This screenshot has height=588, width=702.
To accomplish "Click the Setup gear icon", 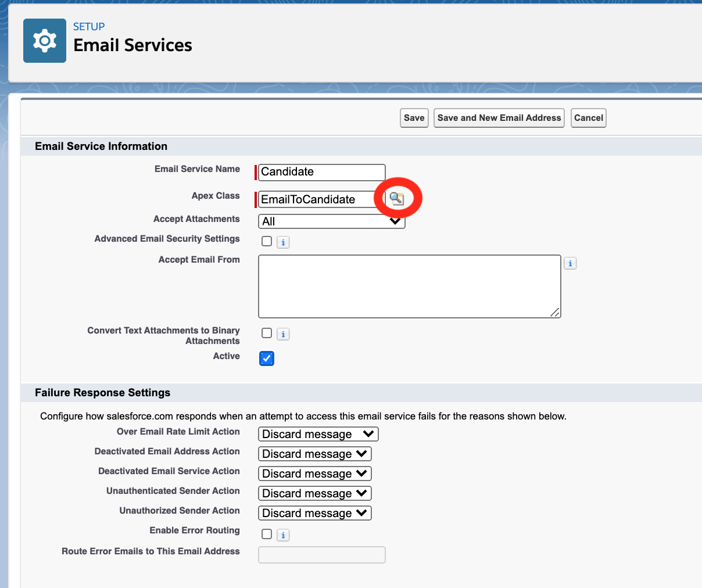I will [45, 41].
